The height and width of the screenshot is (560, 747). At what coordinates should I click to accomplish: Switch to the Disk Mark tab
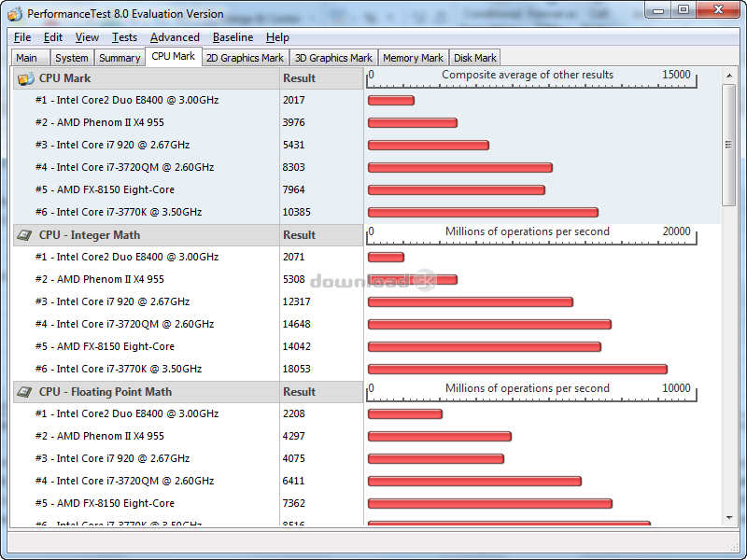pyautogui.click(x=475, y=58)
